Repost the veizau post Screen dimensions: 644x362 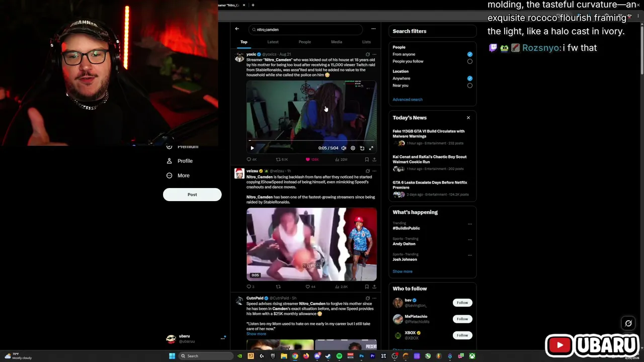coord(278,287)
